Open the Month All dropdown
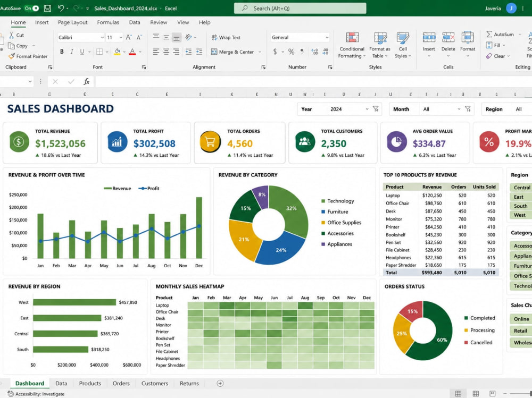This screenshot has height=398, width=532. pyautogui.click(x=459, y=109)
